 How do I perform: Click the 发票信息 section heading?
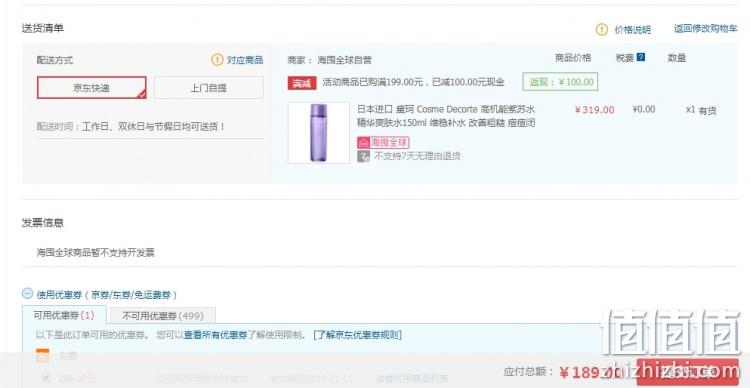(43, 222)
